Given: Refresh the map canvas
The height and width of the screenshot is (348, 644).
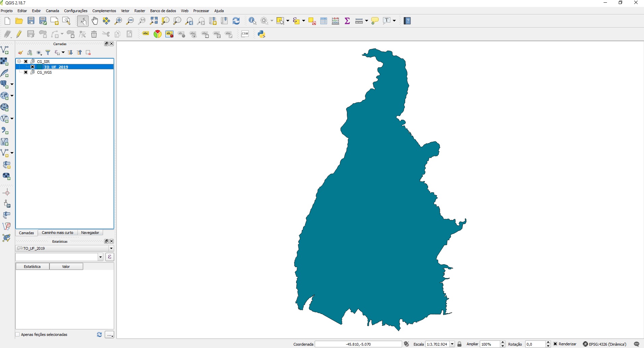Looking at the screenshot, I should [x=236, y=21].
